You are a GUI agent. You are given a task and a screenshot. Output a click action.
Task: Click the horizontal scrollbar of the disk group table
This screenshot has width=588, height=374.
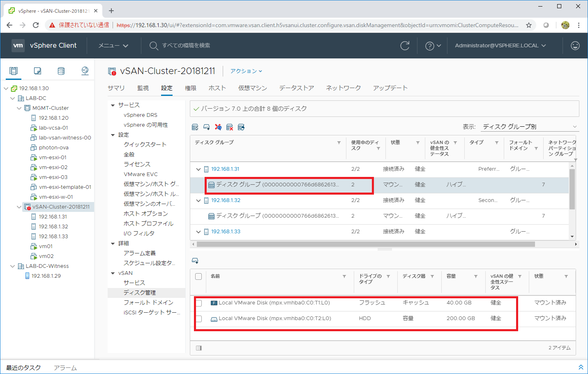366,244
